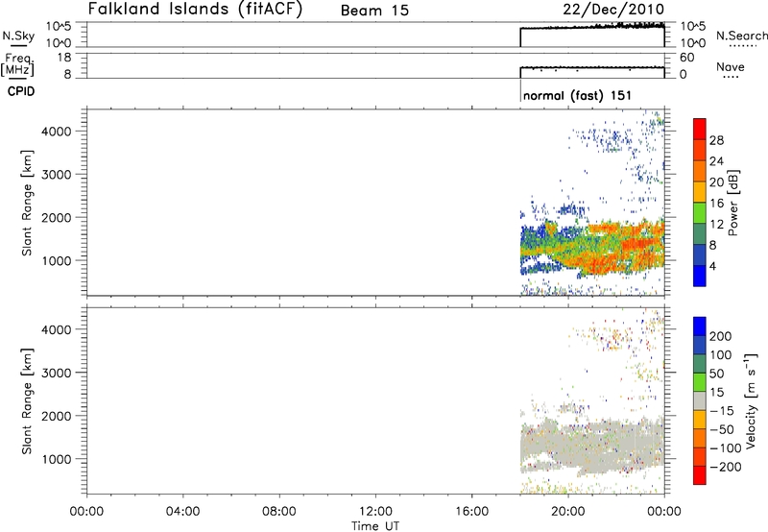Screen dimensions: 768x532
Task: Click the '18' frequency axis tick
Action: [x=64, y=58]
